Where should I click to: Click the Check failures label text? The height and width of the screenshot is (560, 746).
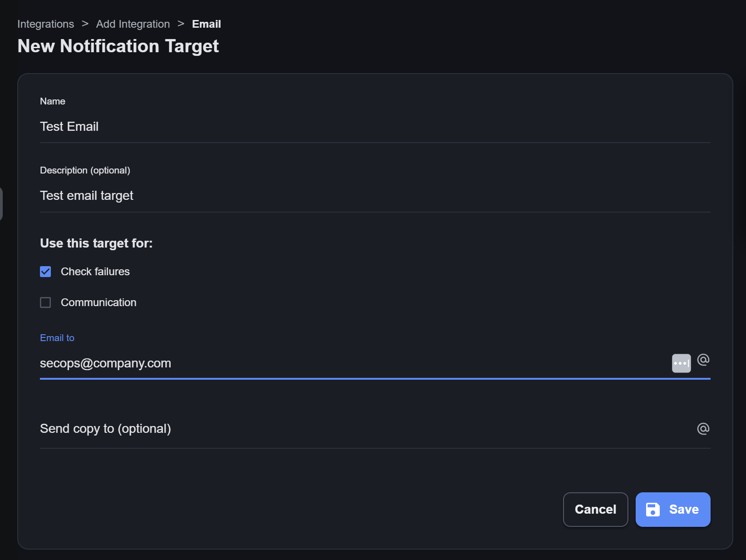(95, 272)
